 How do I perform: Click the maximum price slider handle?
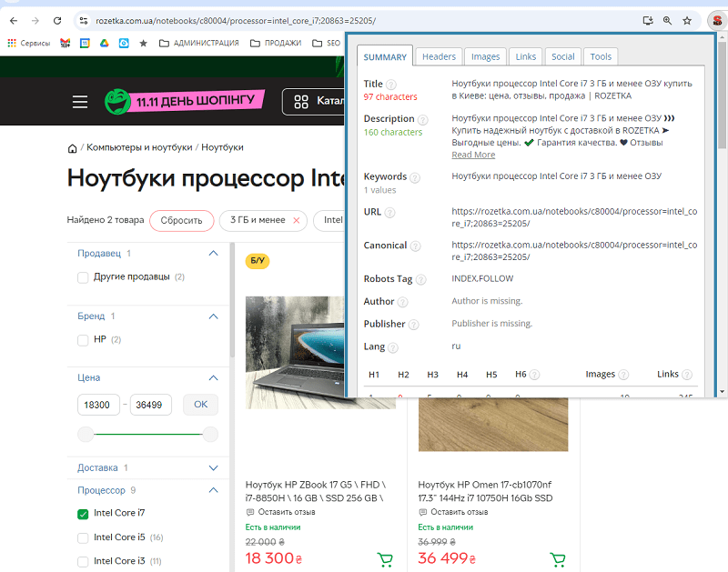pos(210,434)
